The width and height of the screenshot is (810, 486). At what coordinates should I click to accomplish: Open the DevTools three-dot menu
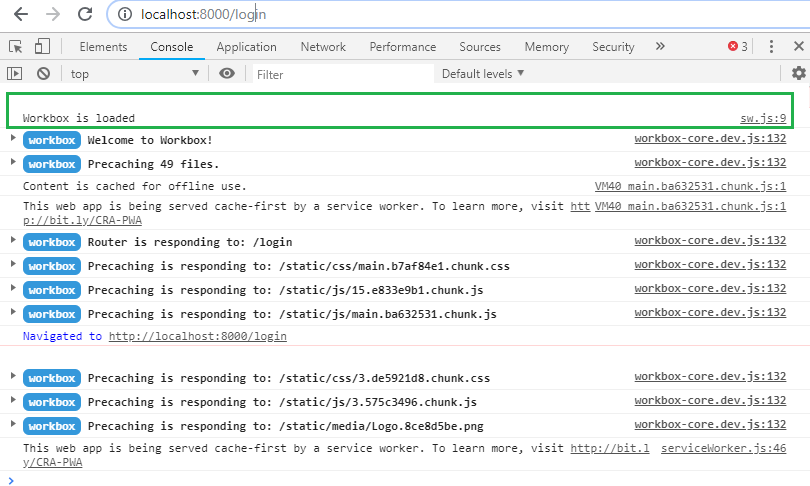click(x=771, y=46)
